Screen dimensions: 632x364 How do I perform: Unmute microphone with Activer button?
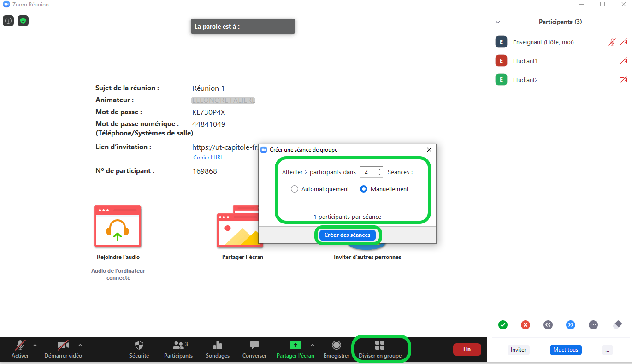(20, 350)
